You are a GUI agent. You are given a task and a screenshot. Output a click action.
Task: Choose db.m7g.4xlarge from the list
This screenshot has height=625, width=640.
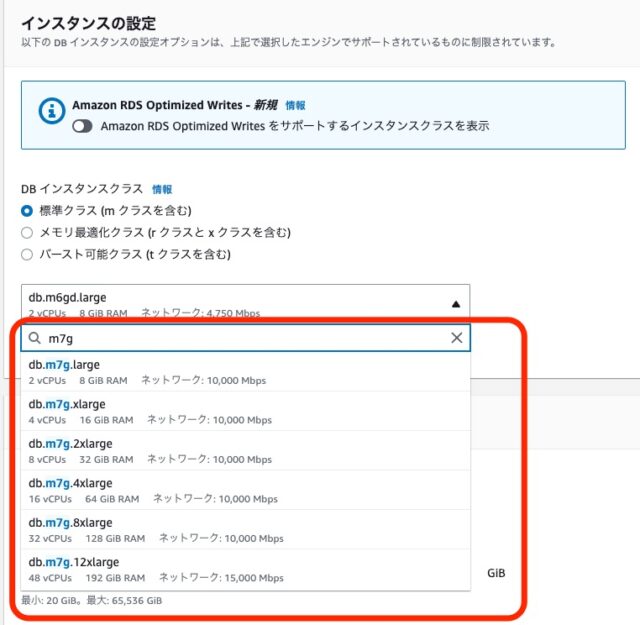pyautogui.click(x=245, y=490)
